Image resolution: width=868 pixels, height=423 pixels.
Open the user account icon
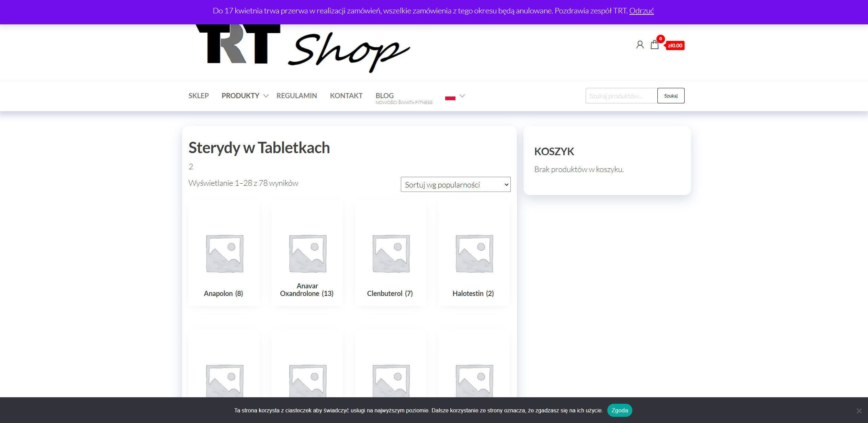[x=640, y=45]
